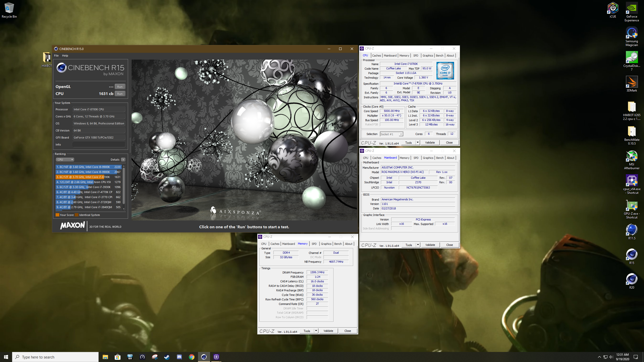
Task: Open Steam from taskbar
Action: (x=167, y=357)
